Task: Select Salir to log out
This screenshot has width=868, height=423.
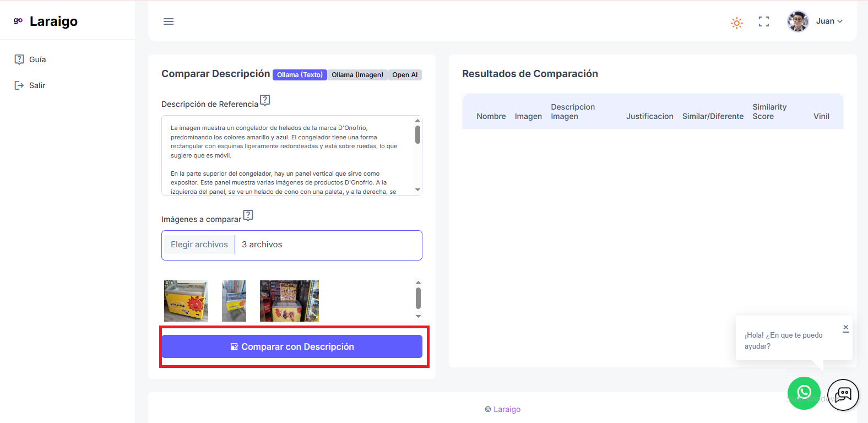Action: point(37,85)
